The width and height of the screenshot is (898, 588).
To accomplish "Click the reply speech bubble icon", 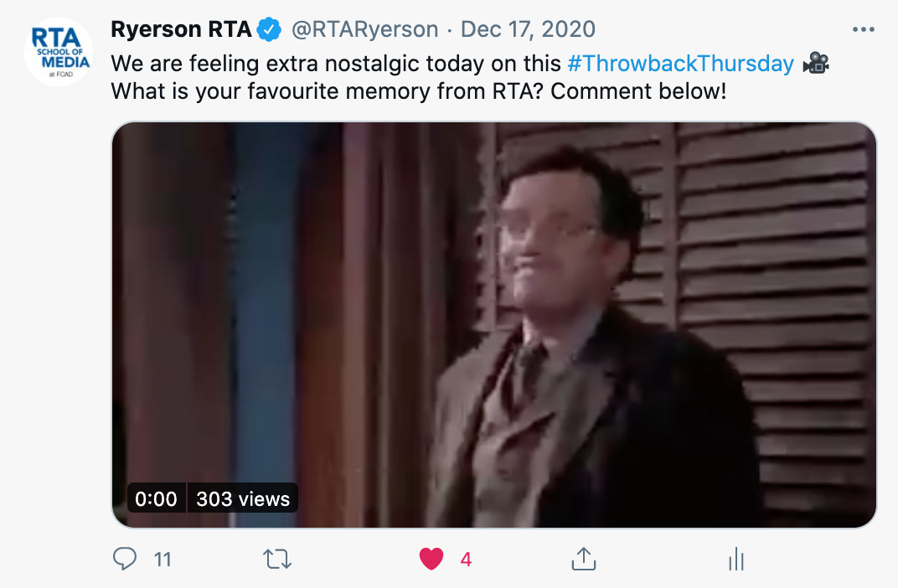I will [124, 559].
